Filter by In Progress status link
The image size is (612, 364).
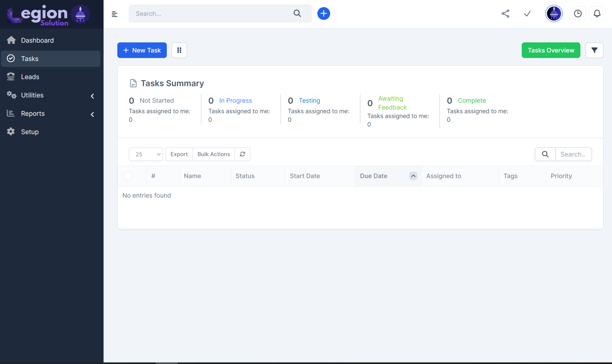235,101
